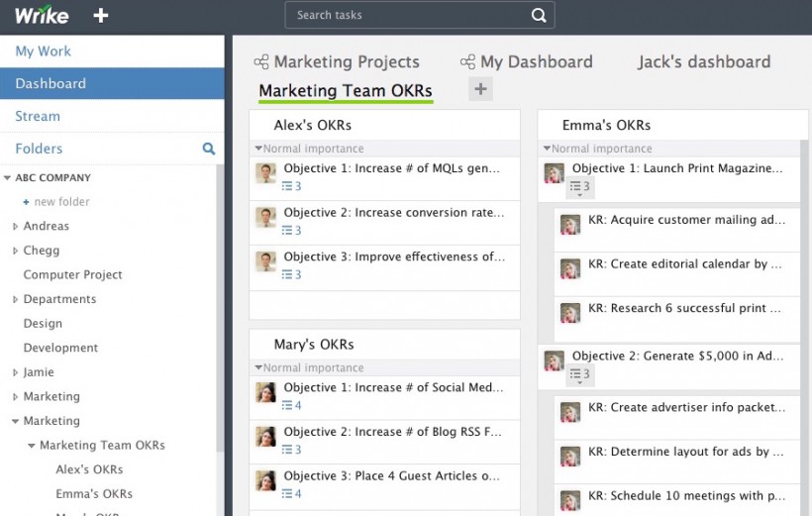Open Emma's Objective 2: Generate $5,000 in Ad

pyautogui.click(x=678, y=356)
